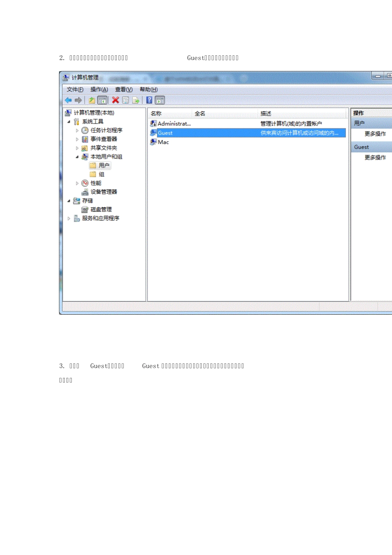Click the gray Forward arrow toolbar icon
The image size is (392, 555).
click(x=78, y=100)
